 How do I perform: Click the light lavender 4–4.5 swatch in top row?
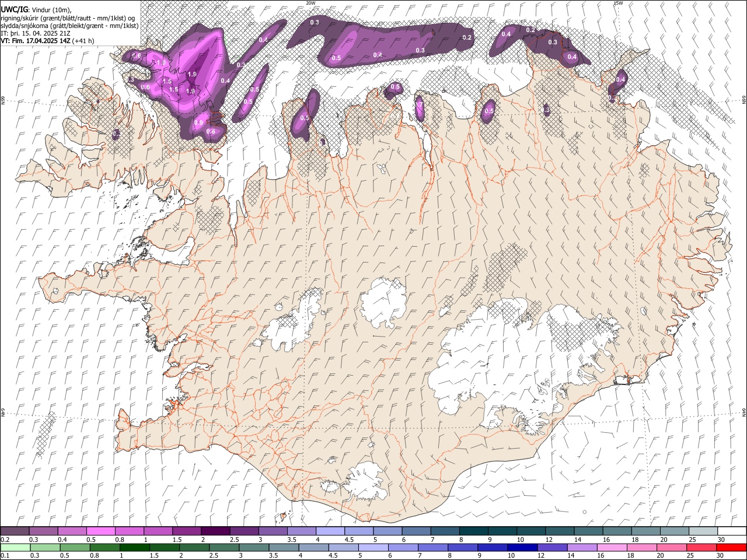tap(329, 531)
